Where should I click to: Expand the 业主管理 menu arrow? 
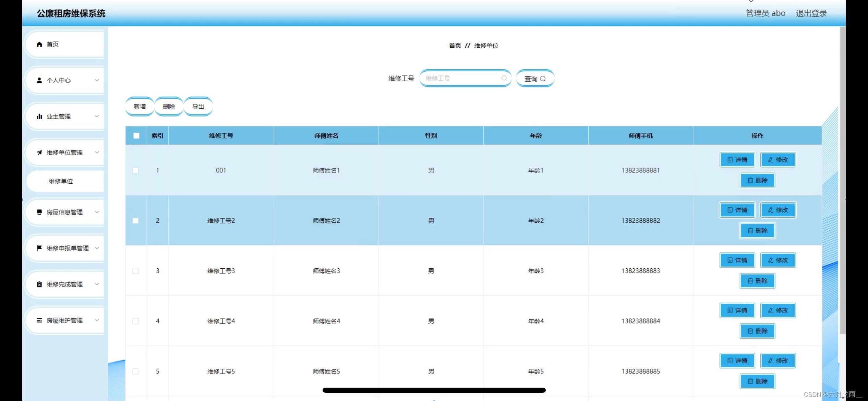97,117
